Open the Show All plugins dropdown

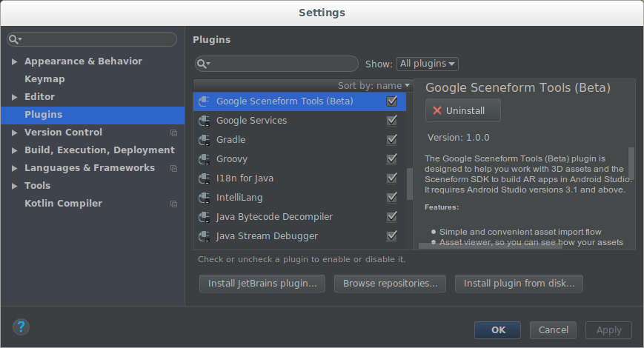[x=428, y=64]
